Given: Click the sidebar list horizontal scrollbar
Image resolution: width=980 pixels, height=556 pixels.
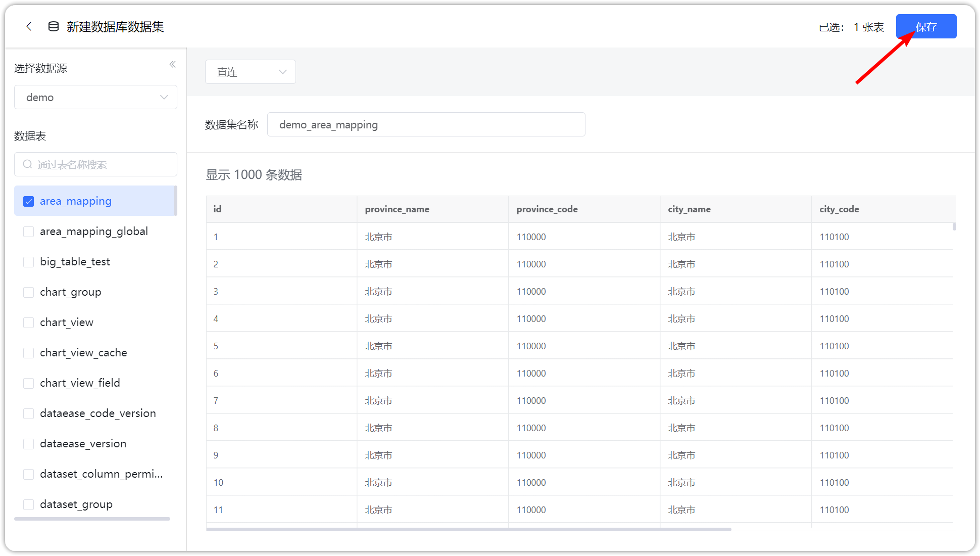Looking at the screenshot, I should point(92,519).
